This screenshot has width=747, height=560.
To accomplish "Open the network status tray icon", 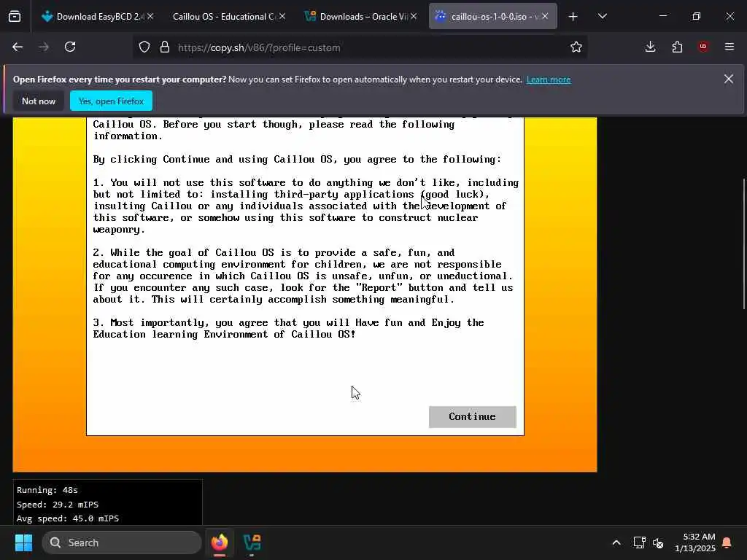I will click(639, 542).
